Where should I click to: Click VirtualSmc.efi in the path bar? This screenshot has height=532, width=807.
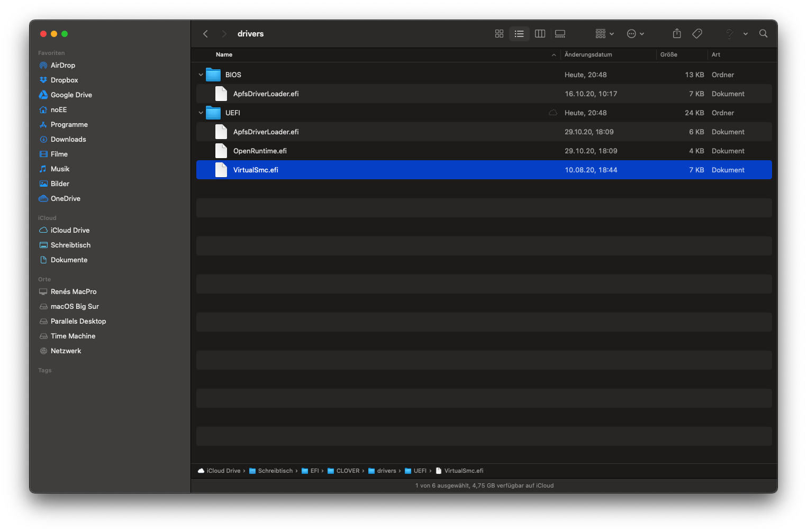459,471
